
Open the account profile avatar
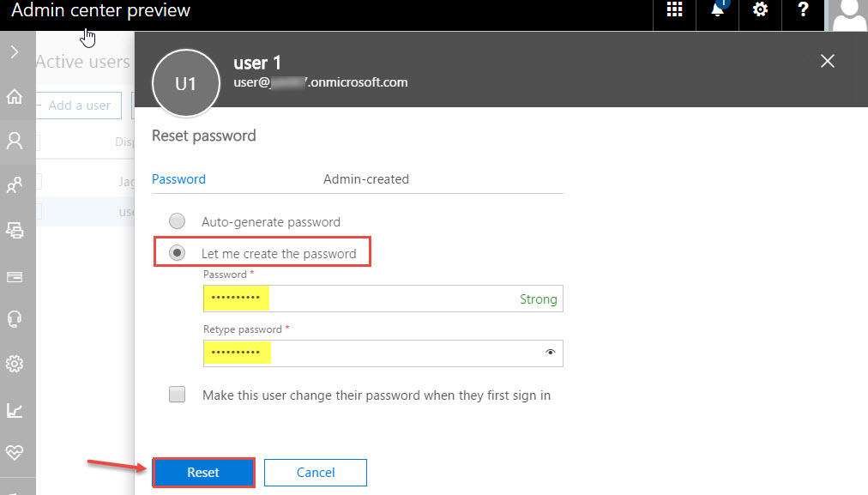(x=848, y=15)
